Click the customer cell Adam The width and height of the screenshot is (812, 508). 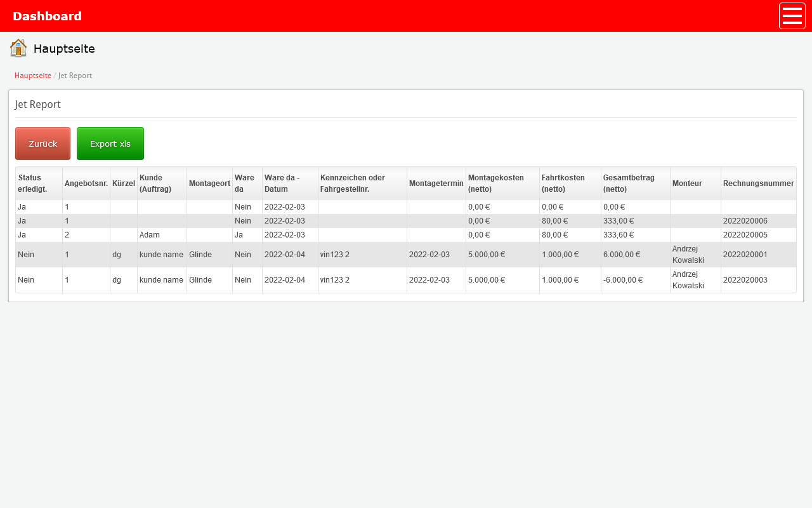pyautogui.click(x=150, y=235)
